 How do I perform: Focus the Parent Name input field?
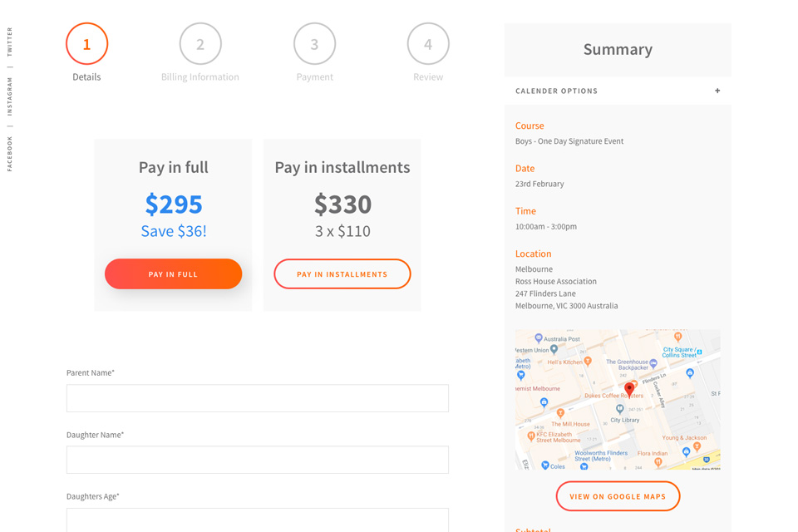(x=258, y=398)
